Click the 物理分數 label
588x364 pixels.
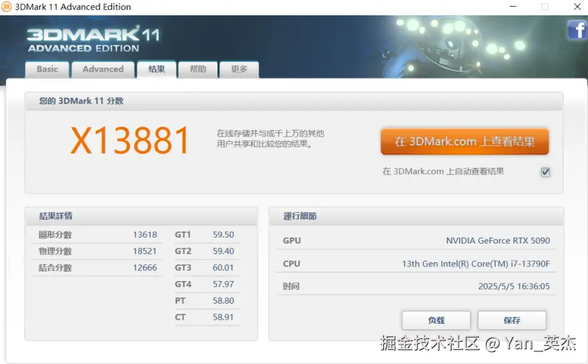click(55, 252)
